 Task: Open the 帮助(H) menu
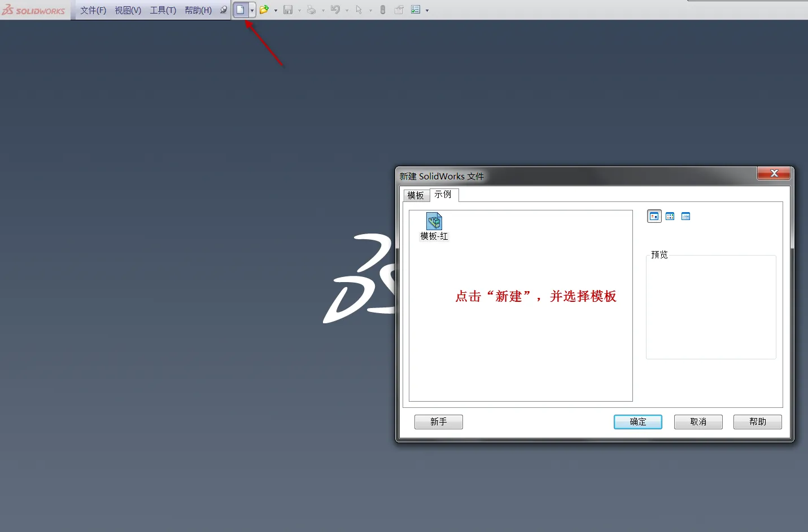[198, 10]
